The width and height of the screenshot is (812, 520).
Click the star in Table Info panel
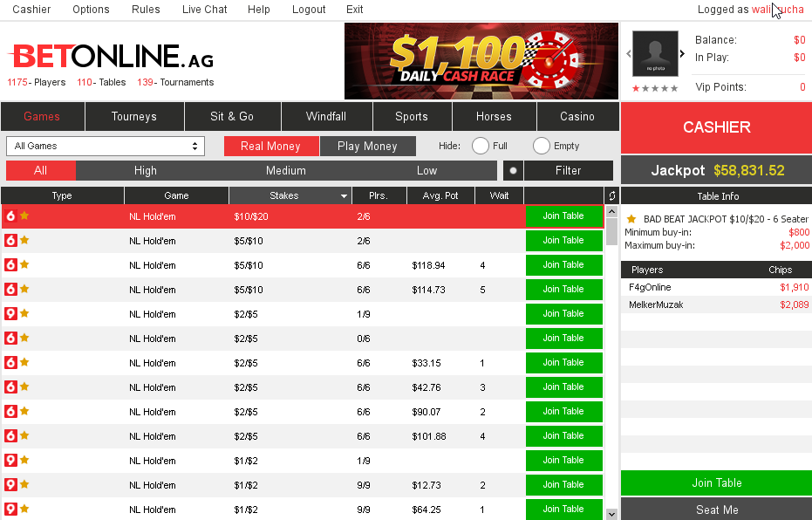[x=631, y=219]
